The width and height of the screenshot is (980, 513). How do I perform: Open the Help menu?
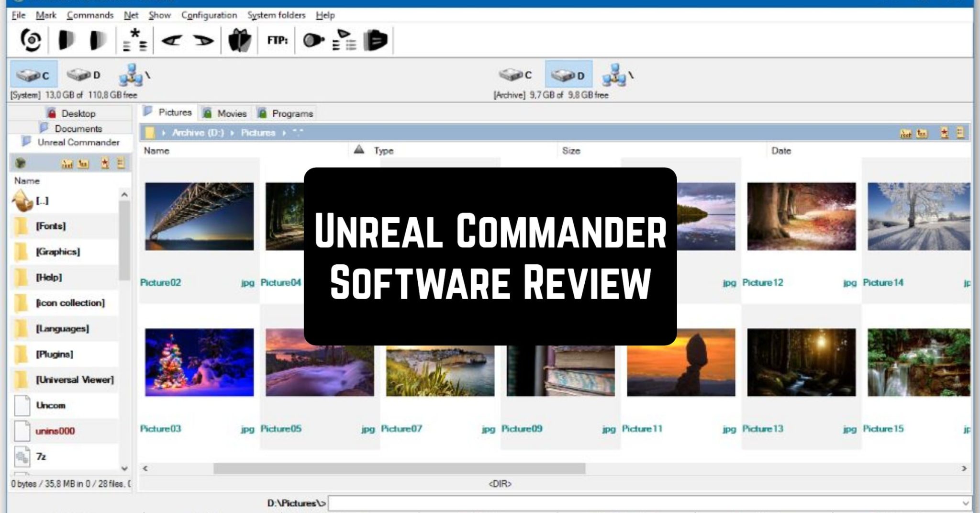coord(325,15)
